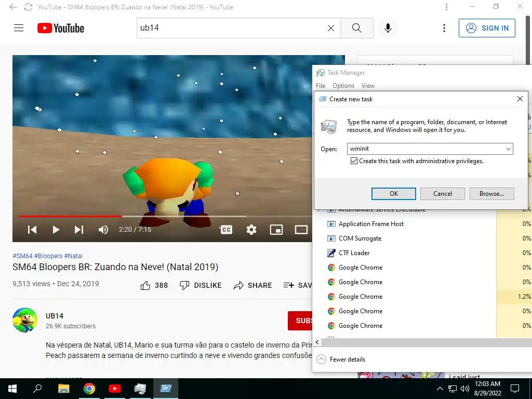The height and width of the screenshot is (399, 532).
Task: Open the video player settings gear
Action: 251,230
